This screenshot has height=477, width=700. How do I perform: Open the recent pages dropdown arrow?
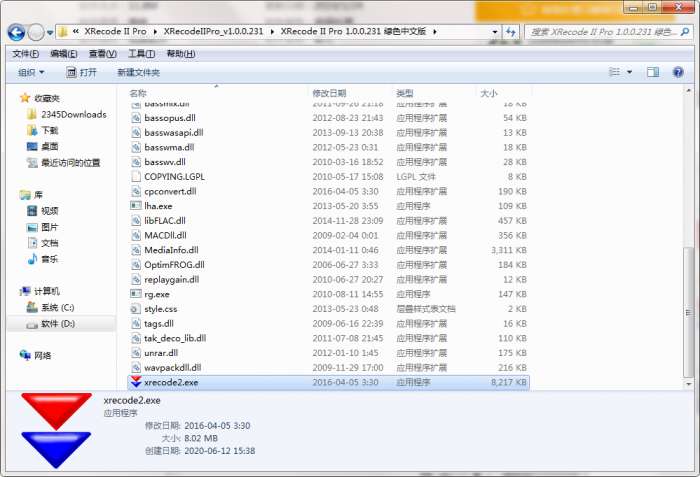click(x=50, y=33)
